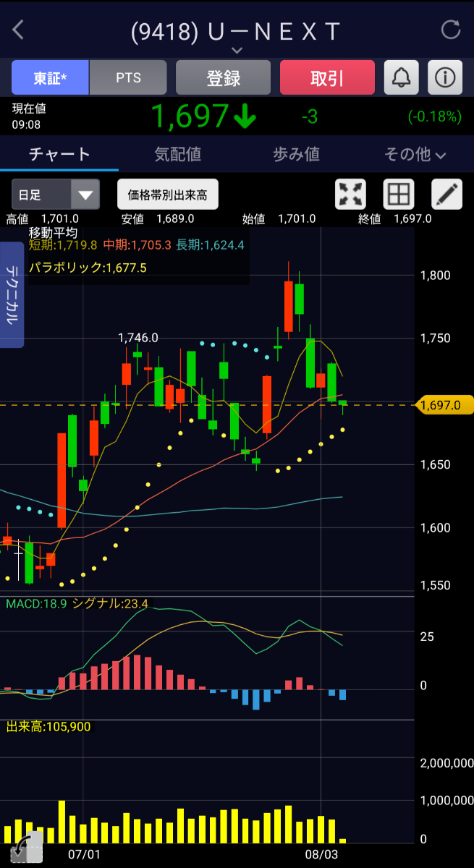Tap the price change value -3
Image resolution: width=474 pixels, height=868 pixels.
[x=310, y=116]
